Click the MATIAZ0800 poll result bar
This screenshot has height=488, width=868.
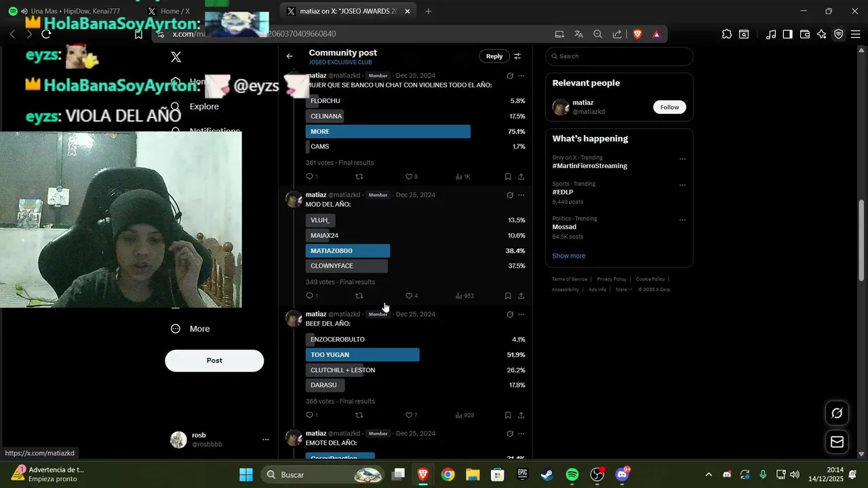(x=348, y=251)
